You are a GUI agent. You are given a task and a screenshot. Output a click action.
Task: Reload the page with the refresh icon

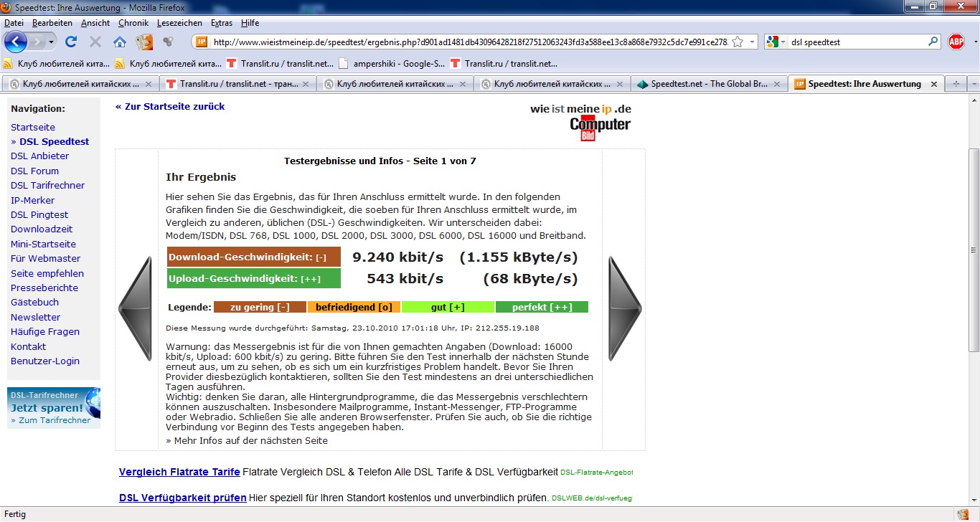click(x=71, y=42)
